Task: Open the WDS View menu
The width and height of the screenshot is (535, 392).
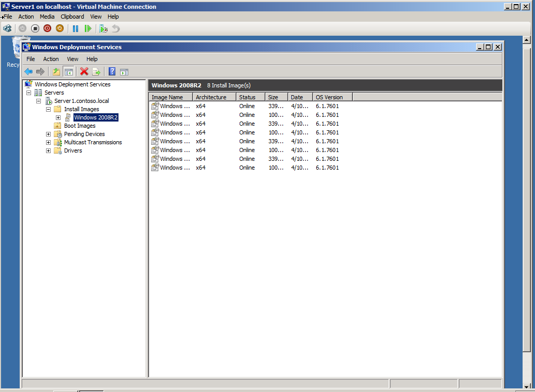Action: coord(72,59)
